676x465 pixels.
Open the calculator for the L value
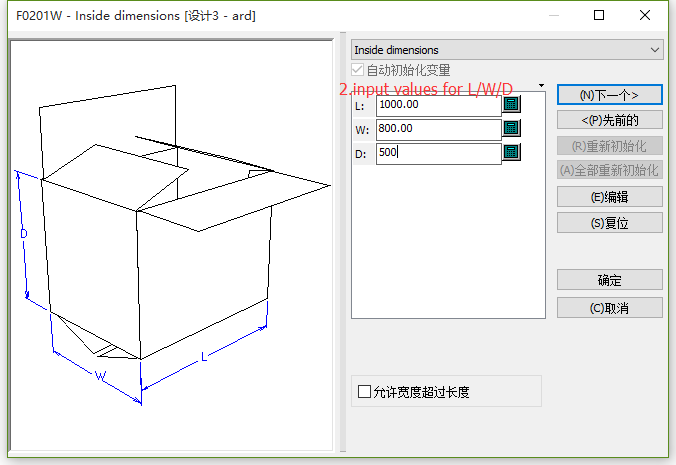pos(512,104)
